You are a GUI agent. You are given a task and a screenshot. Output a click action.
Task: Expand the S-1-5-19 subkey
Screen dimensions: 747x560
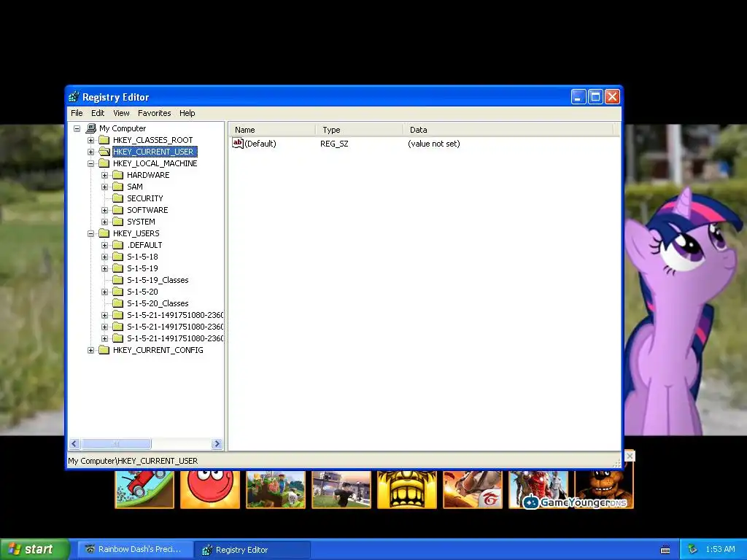pos(105,268)
